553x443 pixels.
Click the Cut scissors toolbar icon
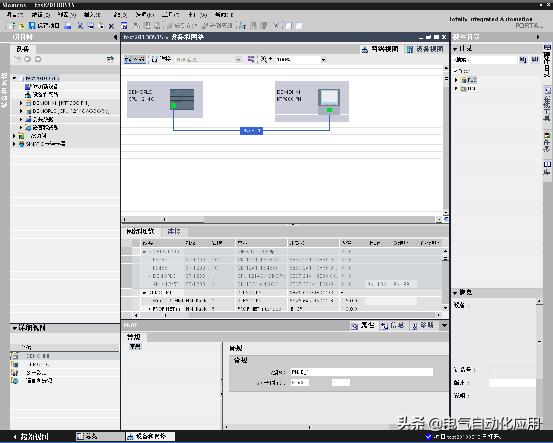pyautogui.click(x=80, y=26)
